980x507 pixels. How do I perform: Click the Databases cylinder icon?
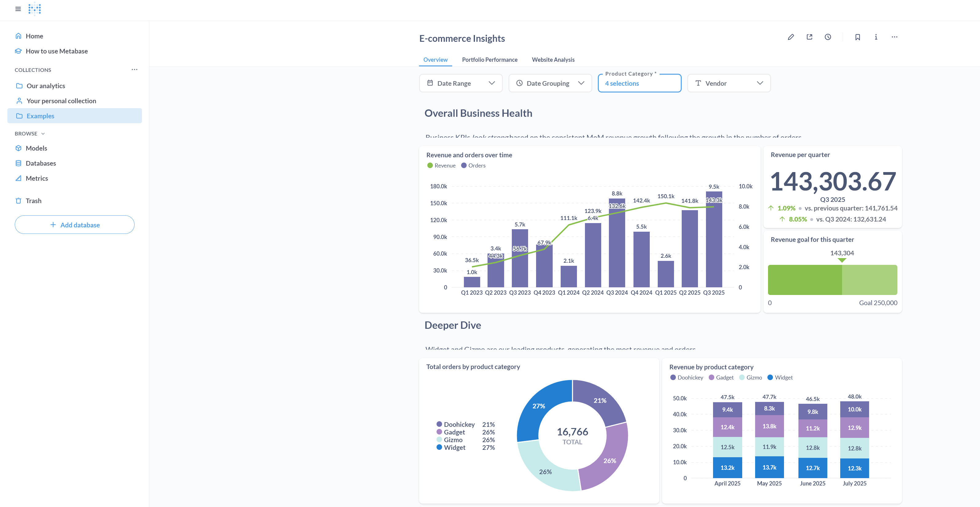click(18, 163)
